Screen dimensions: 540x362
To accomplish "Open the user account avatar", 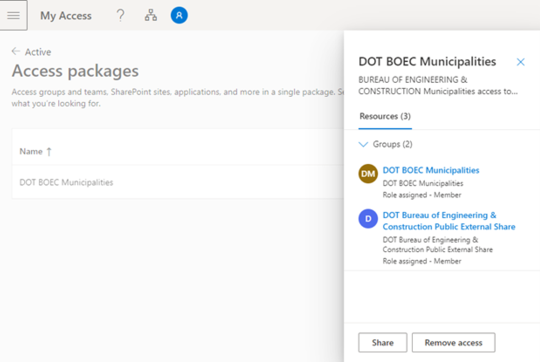I will tap(179, 15).
